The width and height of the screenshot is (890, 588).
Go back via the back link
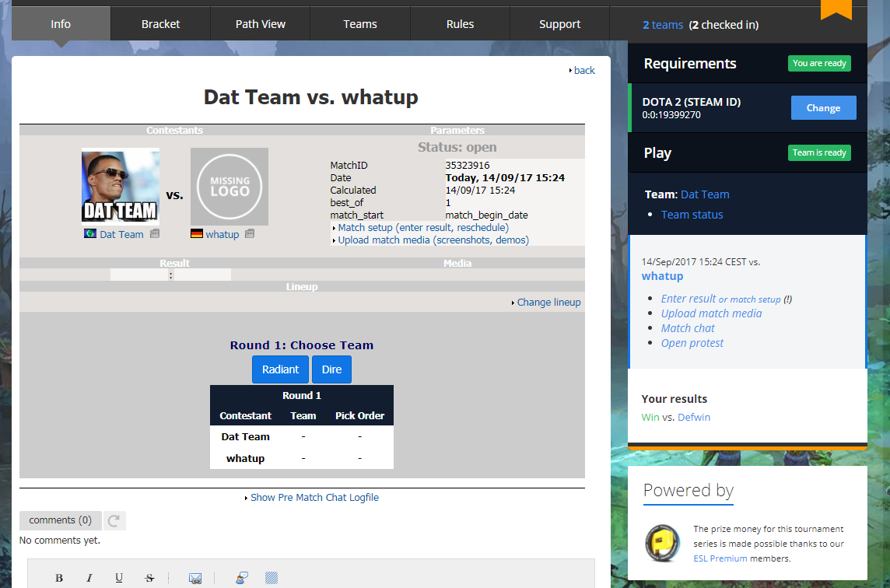coord(584,70)
